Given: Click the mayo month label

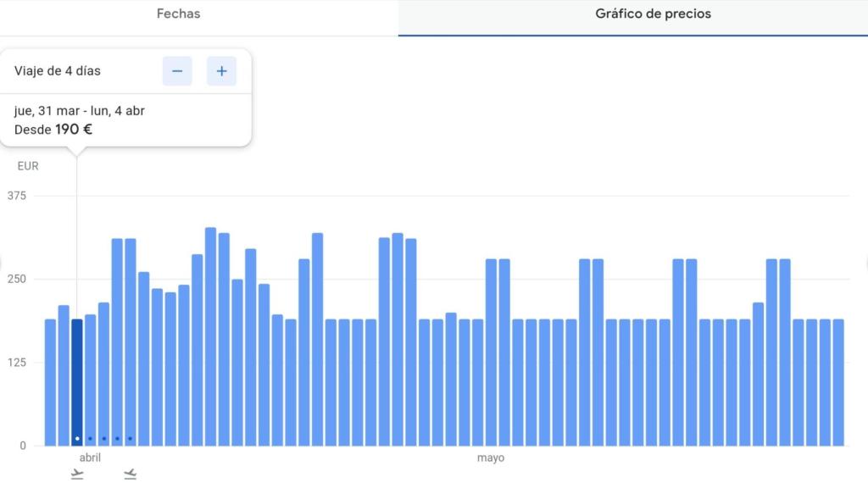Looking at the screenshot, I should [491, 457].
